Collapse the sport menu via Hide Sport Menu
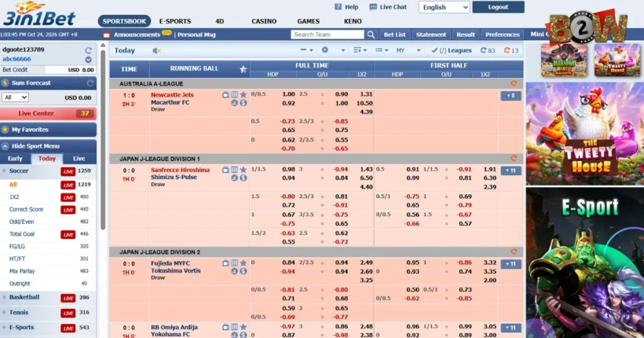The width and height of the screenshot is (644, 338). pos(48,146)
